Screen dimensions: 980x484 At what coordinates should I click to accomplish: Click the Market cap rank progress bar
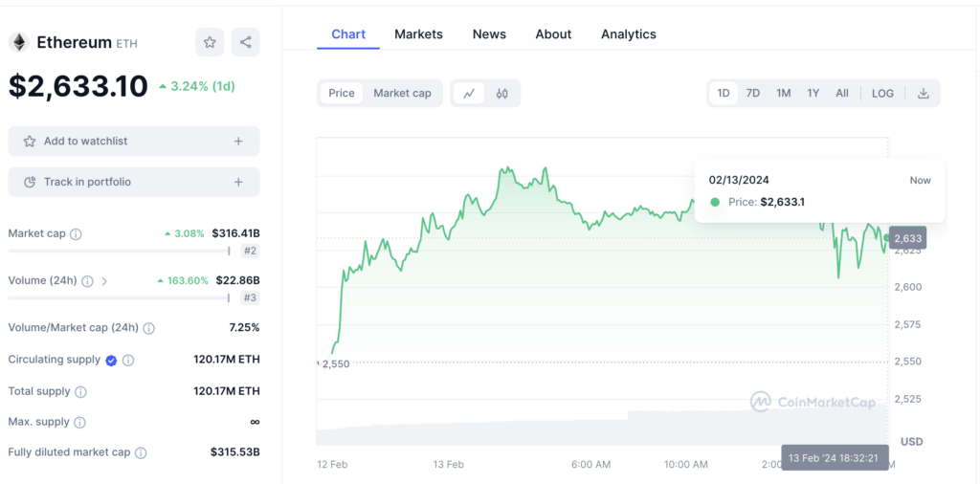tap(119, 252)
